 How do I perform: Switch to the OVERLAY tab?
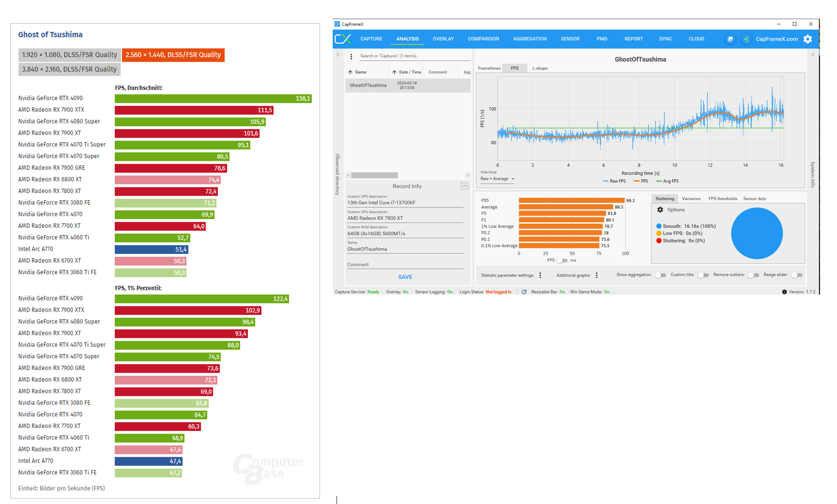click(443, 39)
